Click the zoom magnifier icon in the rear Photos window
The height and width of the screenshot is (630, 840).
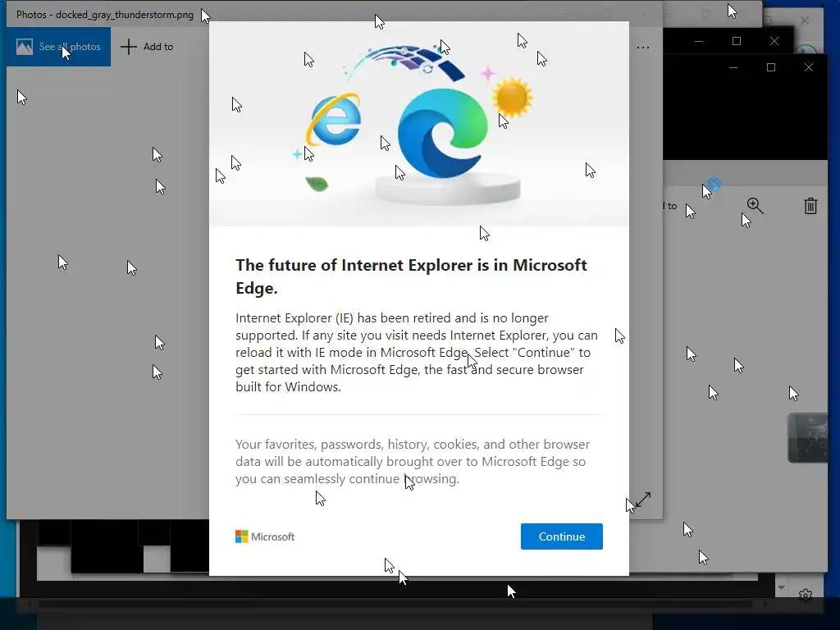755,205
